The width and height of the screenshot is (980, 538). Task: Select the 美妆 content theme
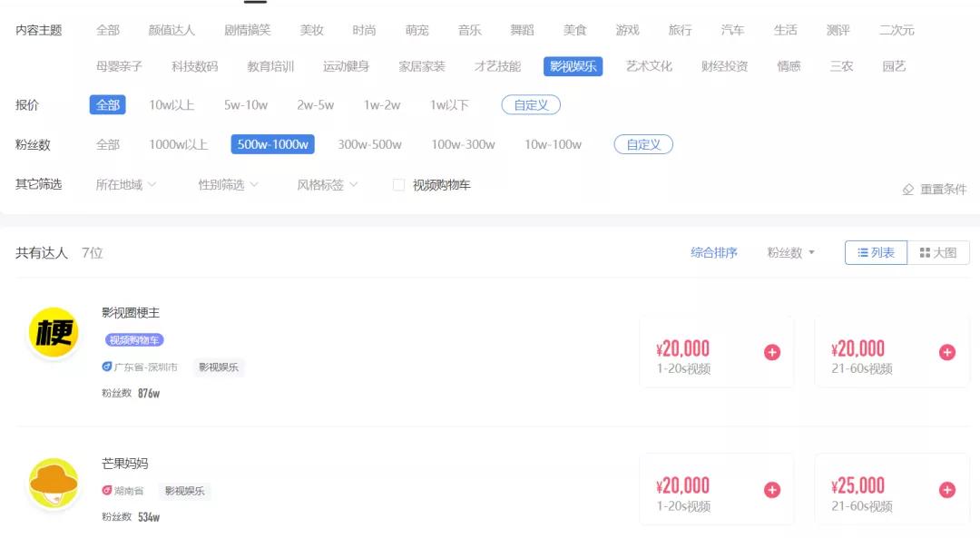[x=311, y=30]
